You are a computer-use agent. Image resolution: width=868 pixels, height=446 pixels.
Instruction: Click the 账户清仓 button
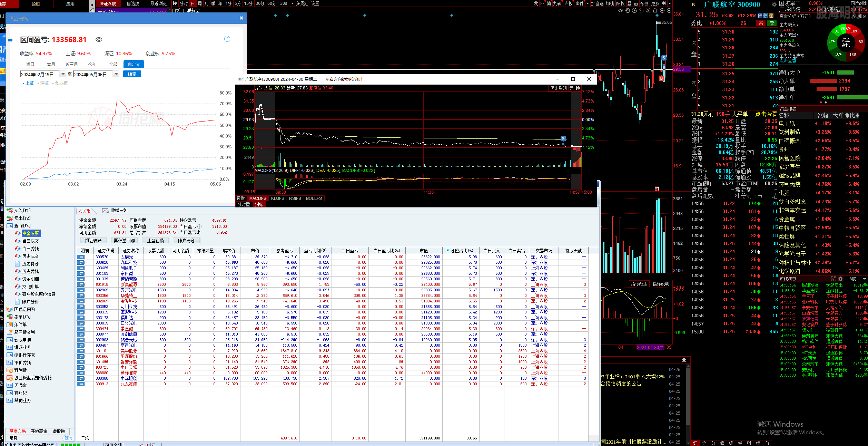point(186,241)
